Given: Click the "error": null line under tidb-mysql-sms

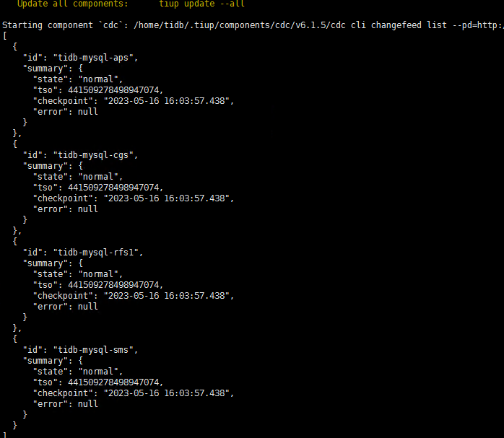Looking at the screenshot, I should 65,403.
